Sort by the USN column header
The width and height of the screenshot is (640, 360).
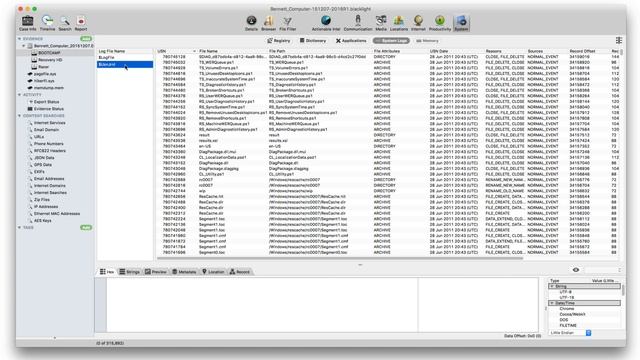(x=176, y=51)
